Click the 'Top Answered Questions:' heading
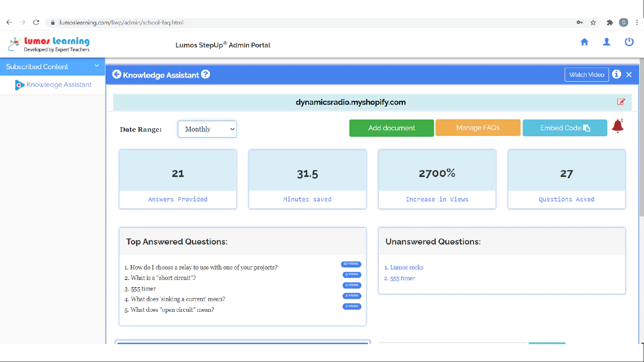 [x=177, y=242]
